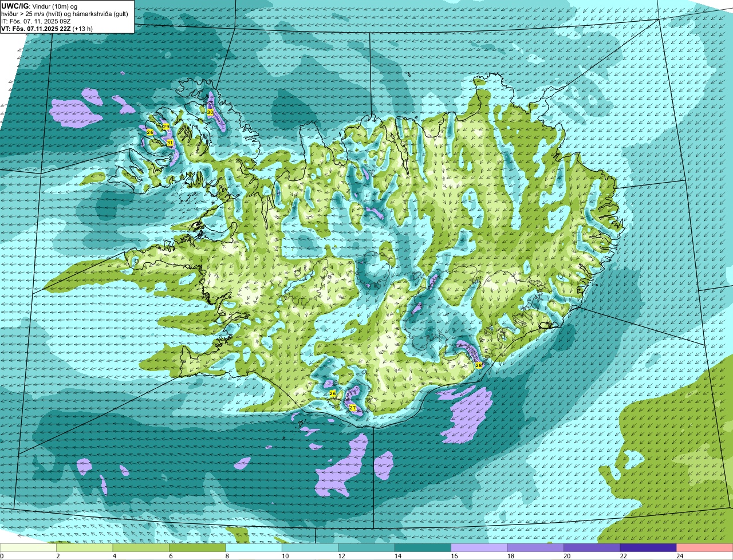Image resolution: width=733 pixels, height=560 pixels.
Task: Click the 26 gust label near the 27
Action: [x=333, y=393]
